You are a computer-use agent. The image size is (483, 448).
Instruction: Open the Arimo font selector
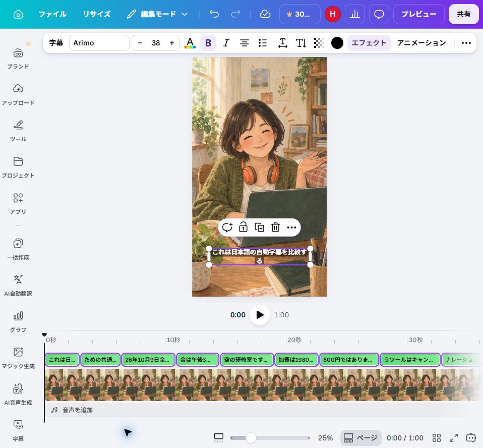99,43
